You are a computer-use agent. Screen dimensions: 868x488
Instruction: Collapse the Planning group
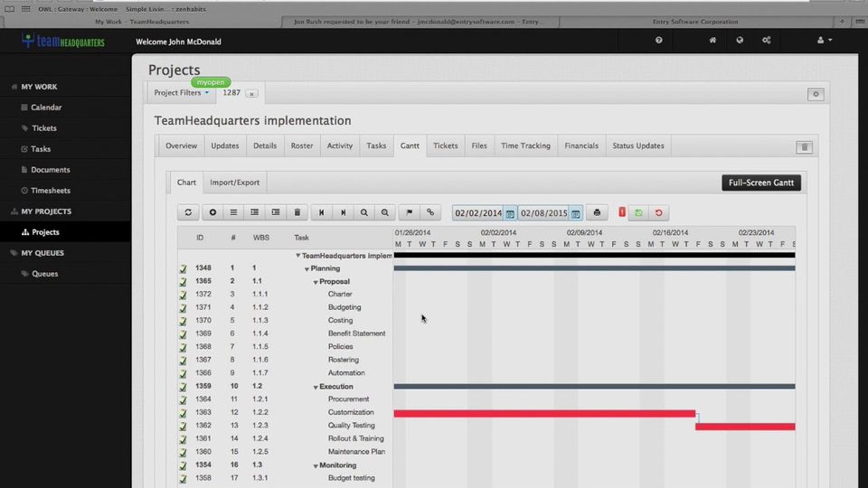pos(307,269)
